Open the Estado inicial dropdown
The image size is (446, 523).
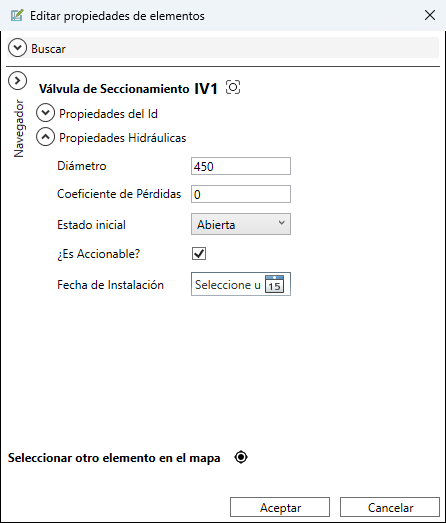[241, 224]
